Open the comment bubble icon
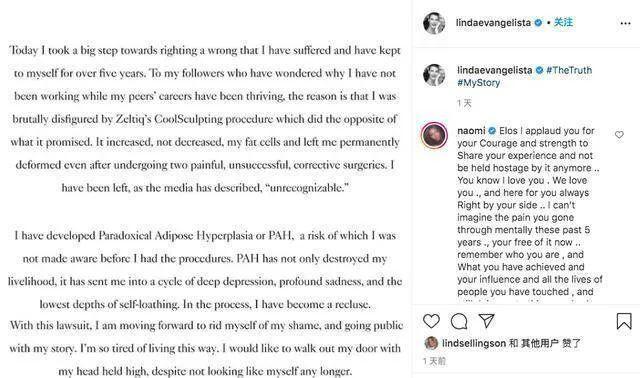The image size is (640, 378). [x=459, y=321]
